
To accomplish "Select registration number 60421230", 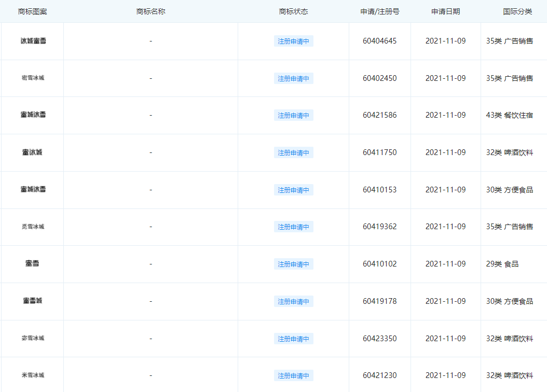I will [x=379, y=375].
